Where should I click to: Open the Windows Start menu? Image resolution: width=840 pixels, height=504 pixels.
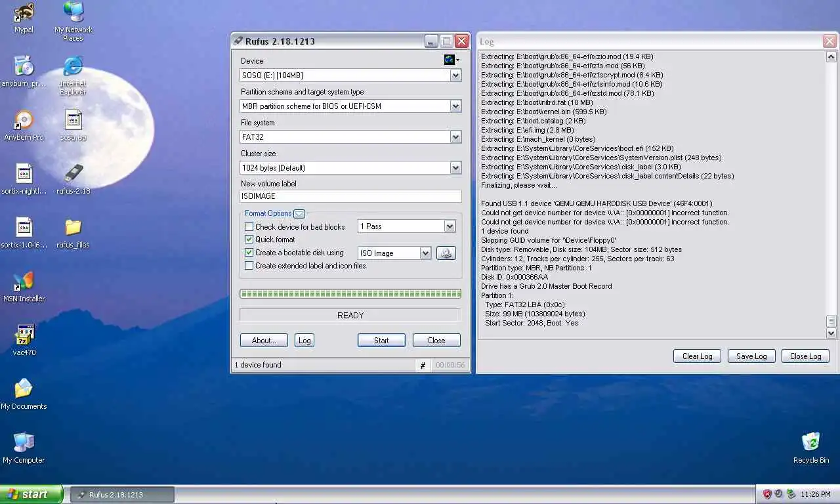31,494
